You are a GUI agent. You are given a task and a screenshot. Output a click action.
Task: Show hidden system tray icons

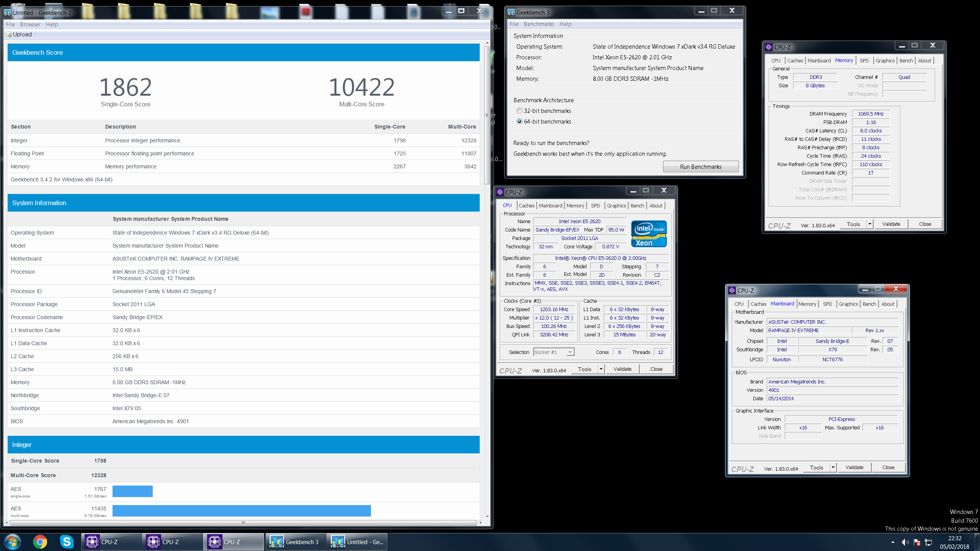(x=893, y=542)
